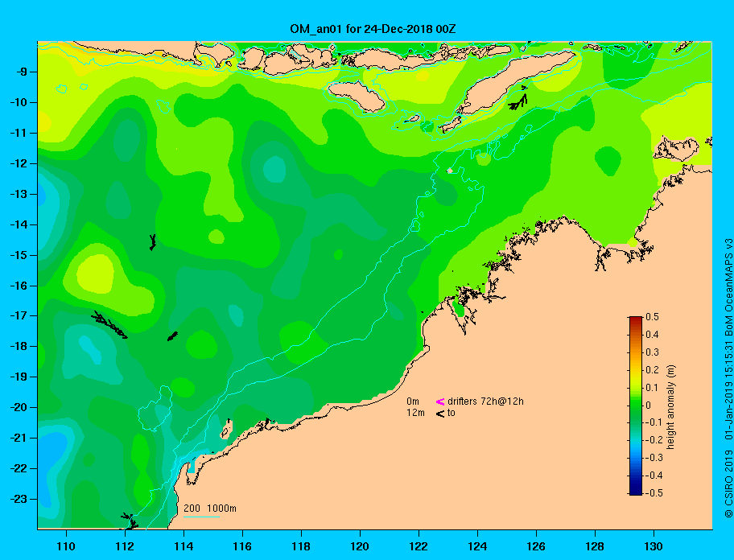
Task: Click the latitude label -23
Action: pyautogui.click(x=19, y=499)
